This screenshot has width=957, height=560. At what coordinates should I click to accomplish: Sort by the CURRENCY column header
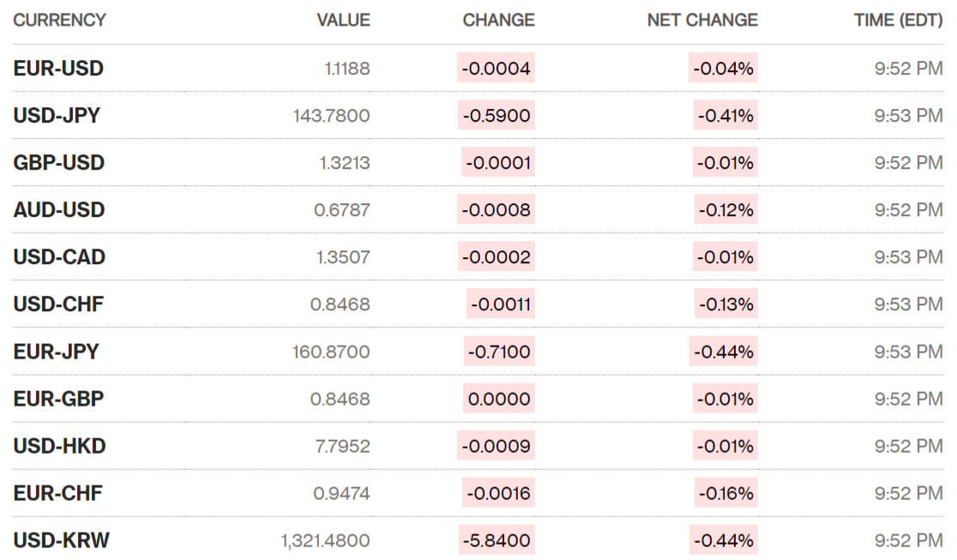click(x=59, y=20)
